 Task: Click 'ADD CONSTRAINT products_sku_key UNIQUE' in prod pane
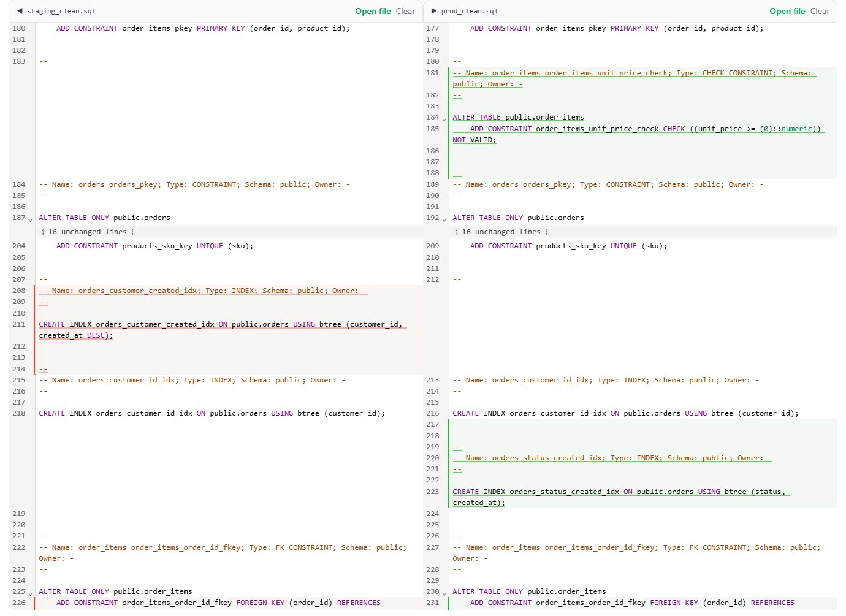(x=568, y=246)
